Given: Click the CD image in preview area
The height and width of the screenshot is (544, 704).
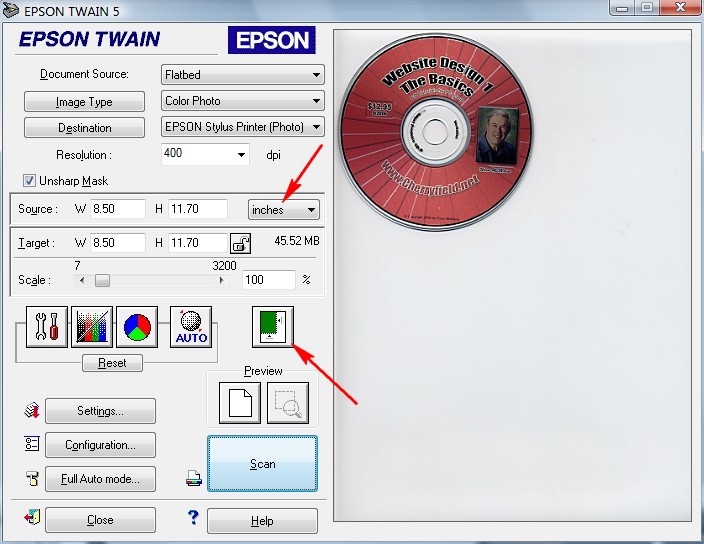Looking at the screenshot, I should point(436,132).
